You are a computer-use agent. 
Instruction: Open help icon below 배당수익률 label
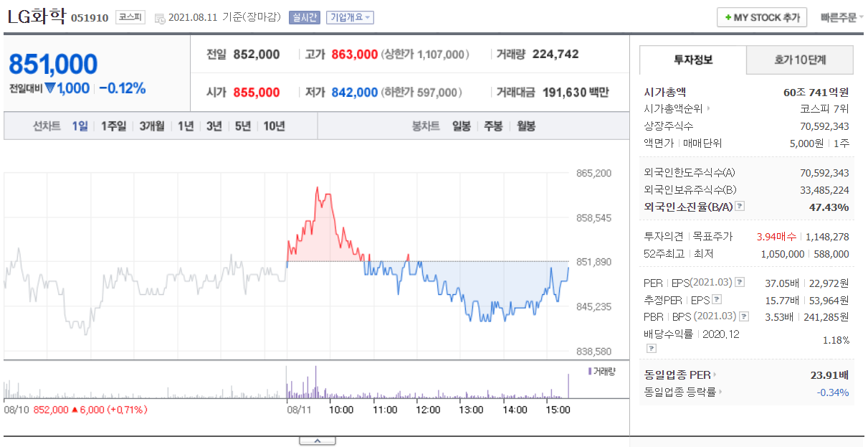point(652,348)
